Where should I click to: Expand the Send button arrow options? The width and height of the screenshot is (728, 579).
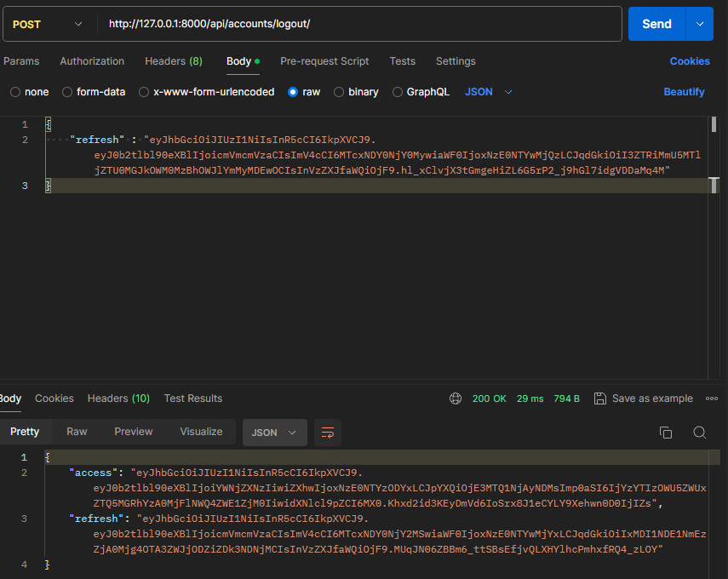(x=700, y=24)
